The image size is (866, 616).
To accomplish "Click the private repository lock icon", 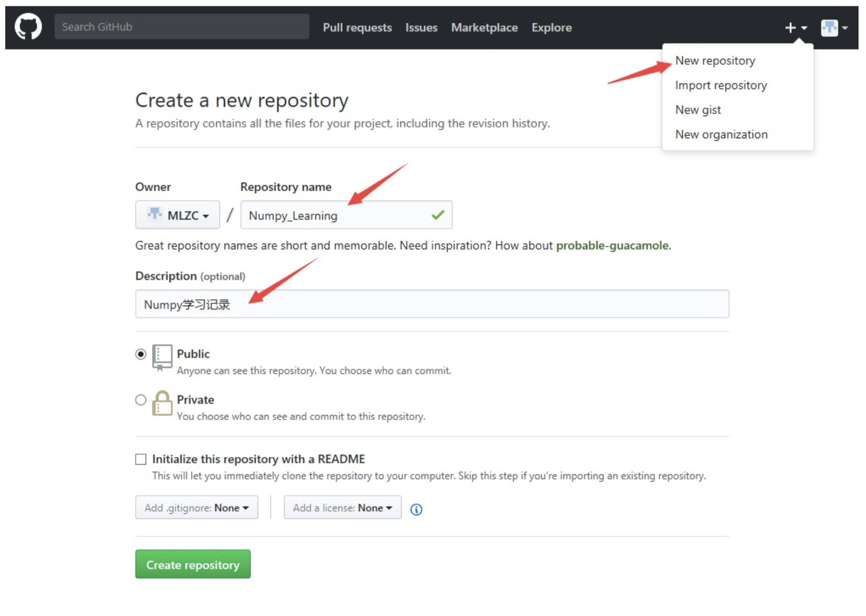I will click(162, 403).
